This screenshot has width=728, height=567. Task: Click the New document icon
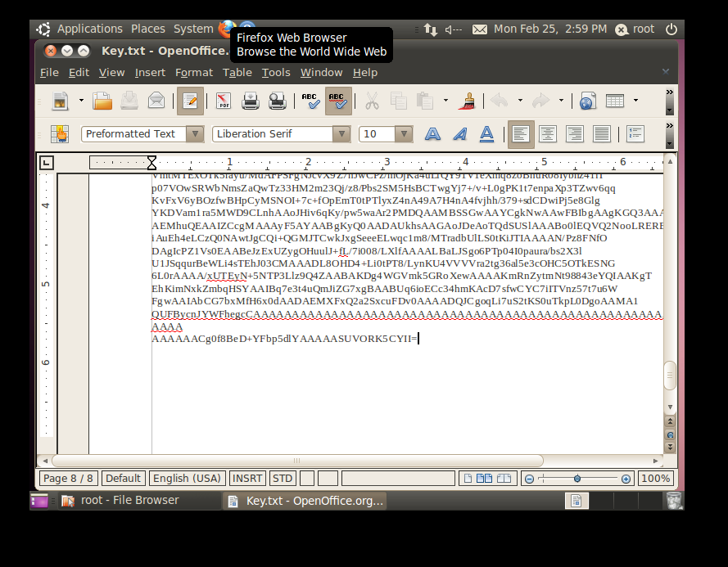click(x=61, y=101)
